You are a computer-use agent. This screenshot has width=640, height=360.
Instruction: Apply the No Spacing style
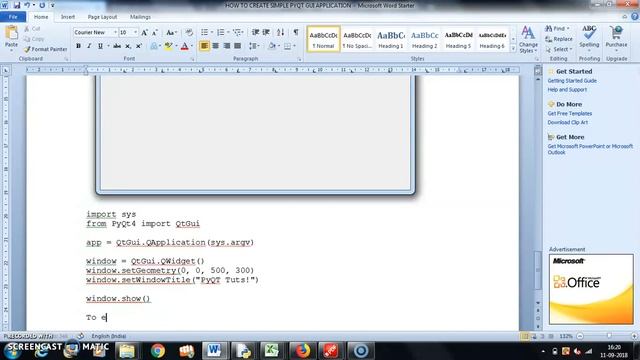click(x=357, y=39)
